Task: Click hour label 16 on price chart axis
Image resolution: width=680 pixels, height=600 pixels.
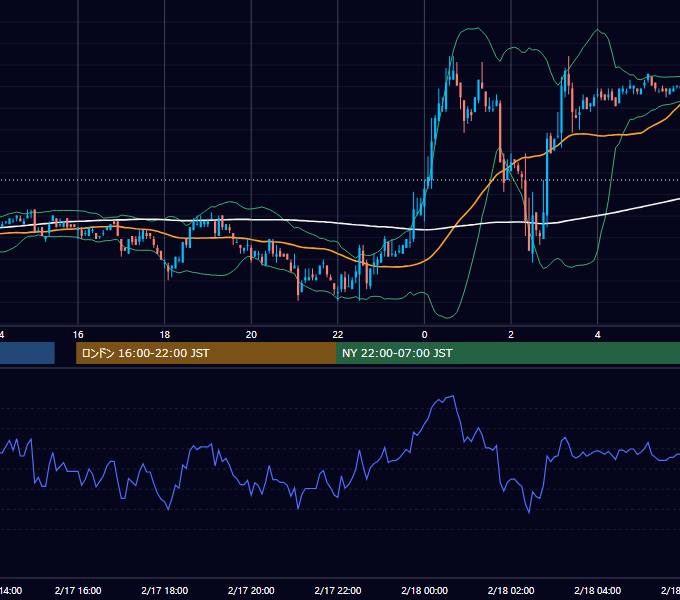Action: click(78, 335)
